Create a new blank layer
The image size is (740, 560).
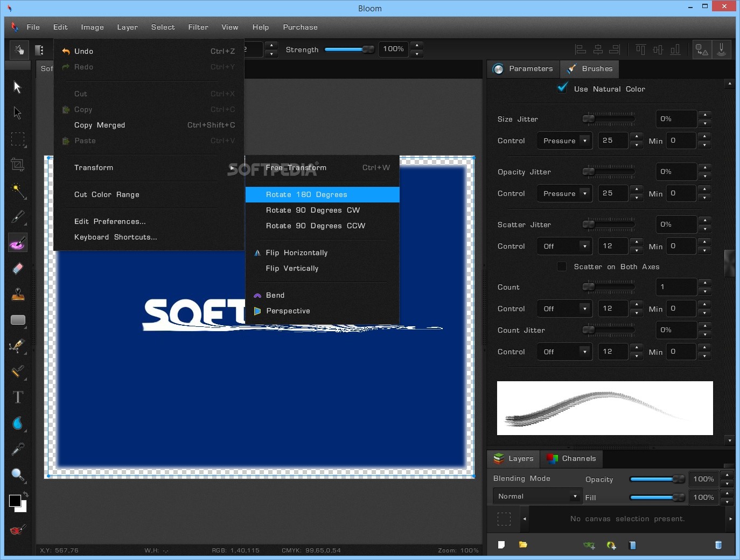pos(501,545)
